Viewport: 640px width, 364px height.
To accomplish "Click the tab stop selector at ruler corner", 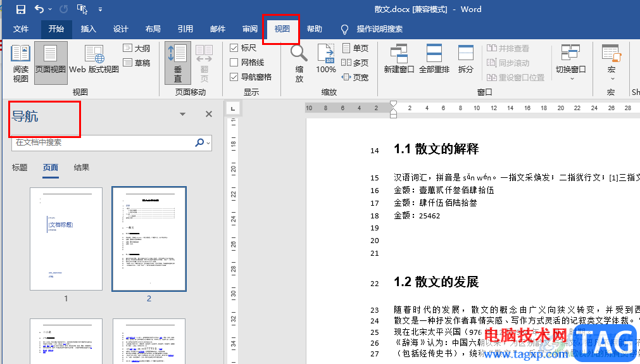I will tap(233, 108).
